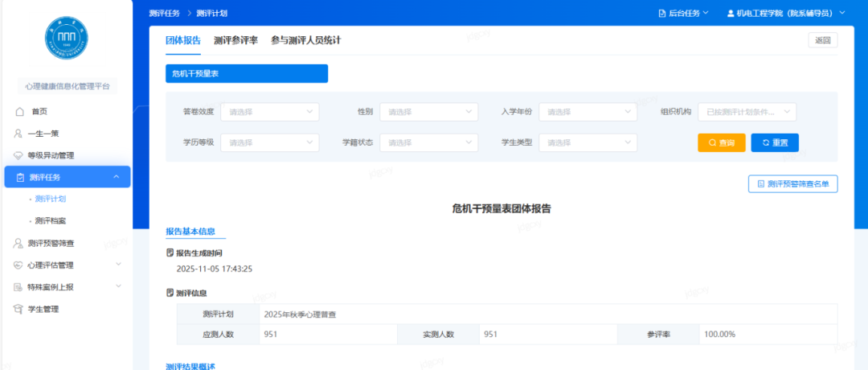Click the 首页 home icon
868x370 pixels.
pos(20,112)
